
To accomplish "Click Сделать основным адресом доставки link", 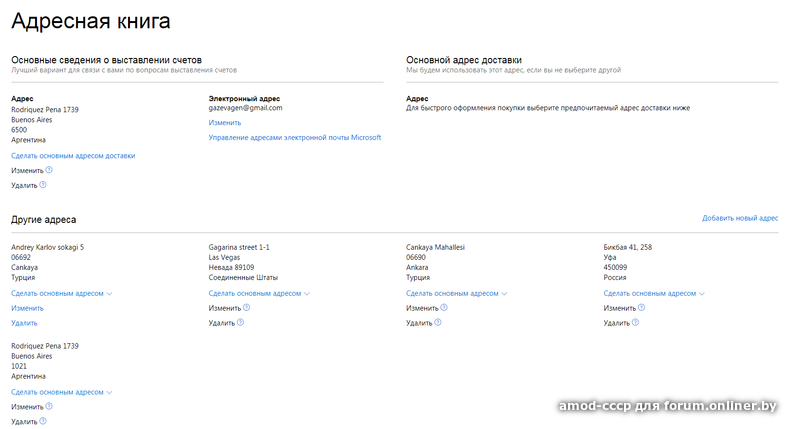I will click(x=73, y=156).
